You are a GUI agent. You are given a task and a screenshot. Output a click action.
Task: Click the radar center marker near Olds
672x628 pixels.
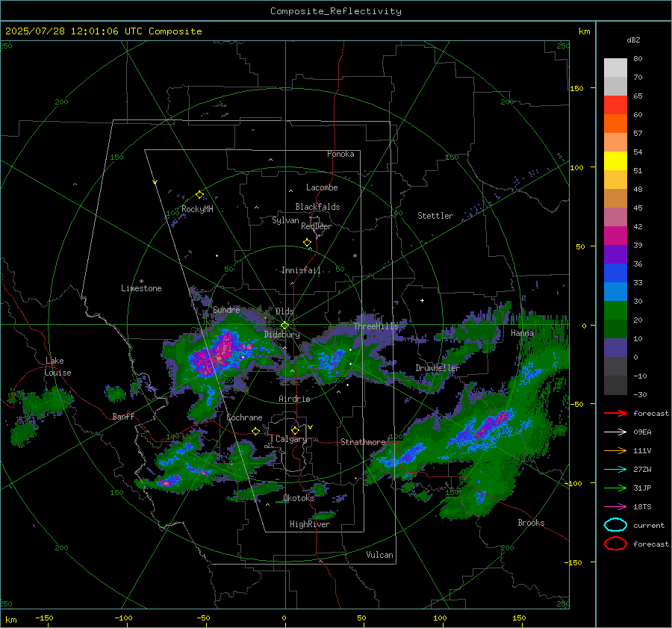coord(284,326)
